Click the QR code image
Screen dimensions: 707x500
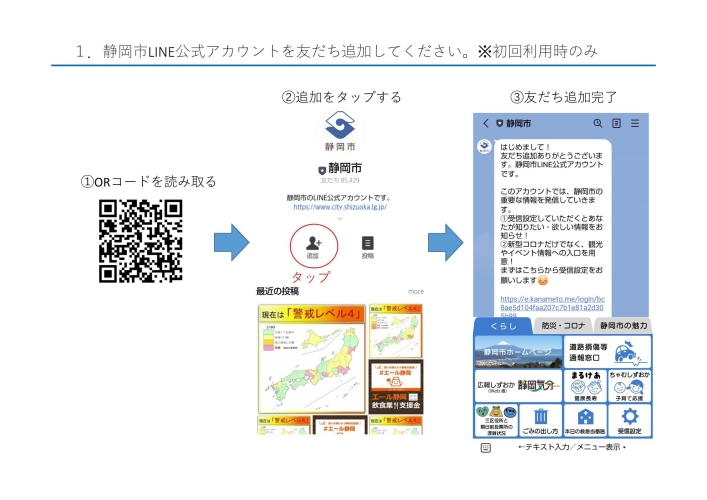[x=141, y=241]
